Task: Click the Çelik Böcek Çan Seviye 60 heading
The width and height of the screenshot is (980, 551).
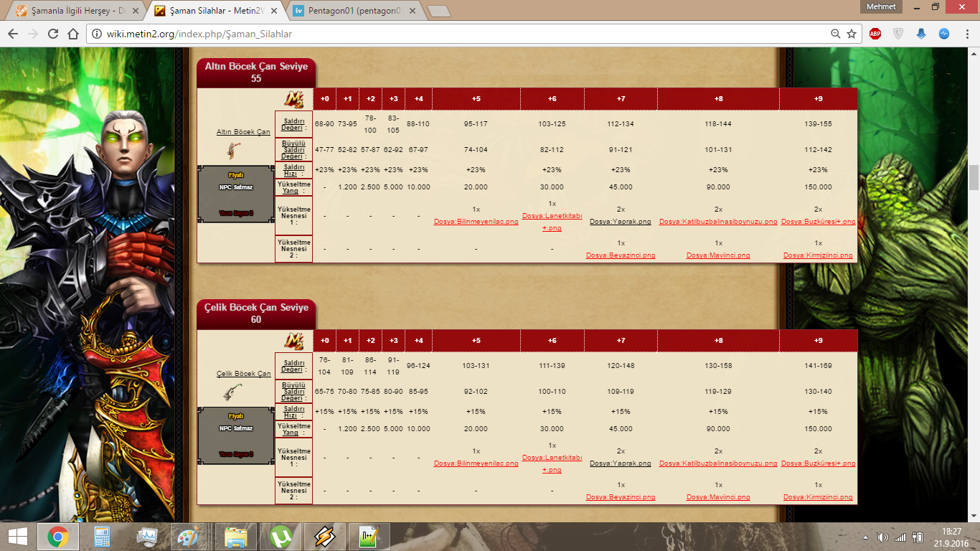Action: (256, 314)
